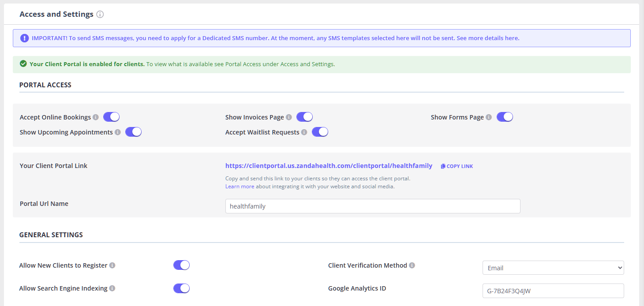Click the Portal Url Name input field
Screen dimensions: 644x306
coord(373,206)
